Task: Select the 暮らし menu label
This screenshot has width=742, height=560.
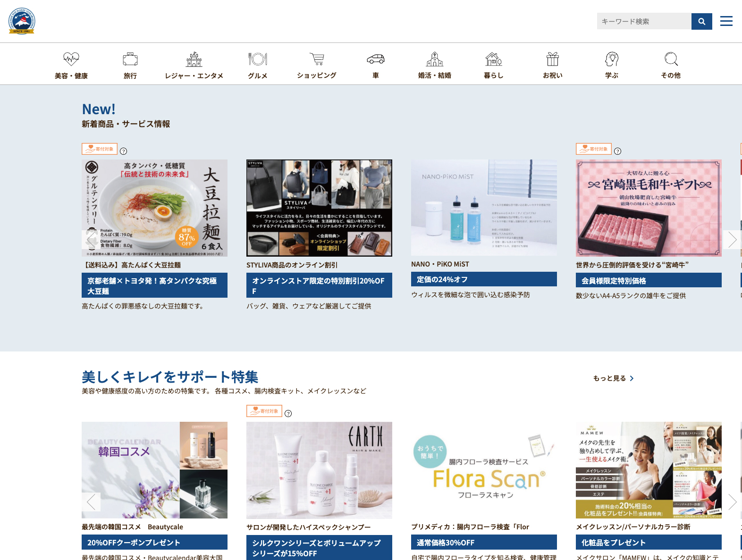Action: [x=494, y=75]
